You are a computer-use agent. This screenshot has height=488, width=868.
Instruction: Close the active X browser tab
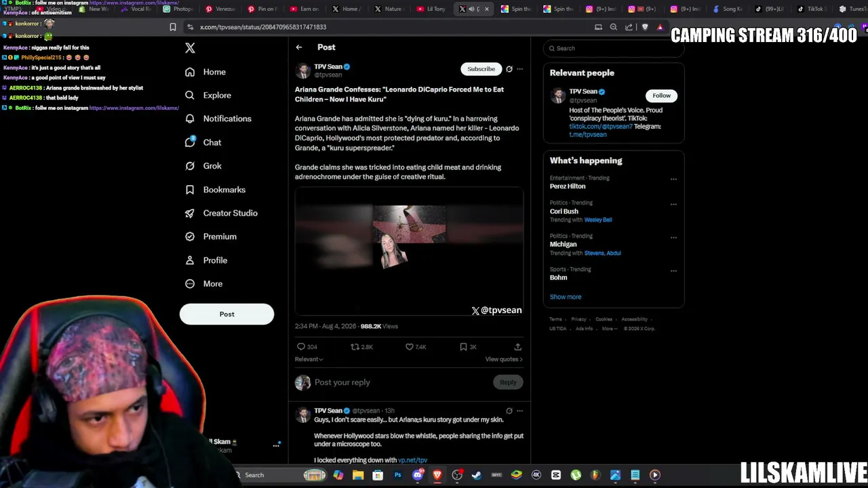(486, 9)
